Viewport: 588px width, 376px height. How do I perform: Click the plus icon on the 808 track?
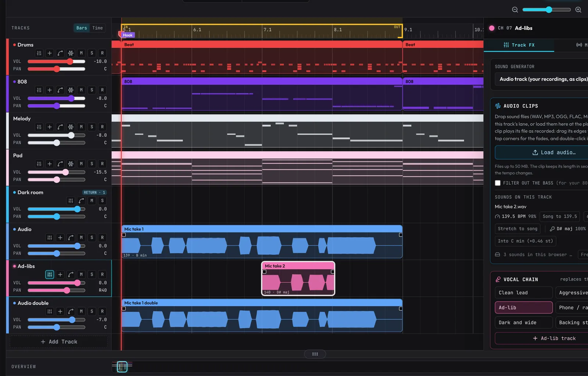(50, 90)
